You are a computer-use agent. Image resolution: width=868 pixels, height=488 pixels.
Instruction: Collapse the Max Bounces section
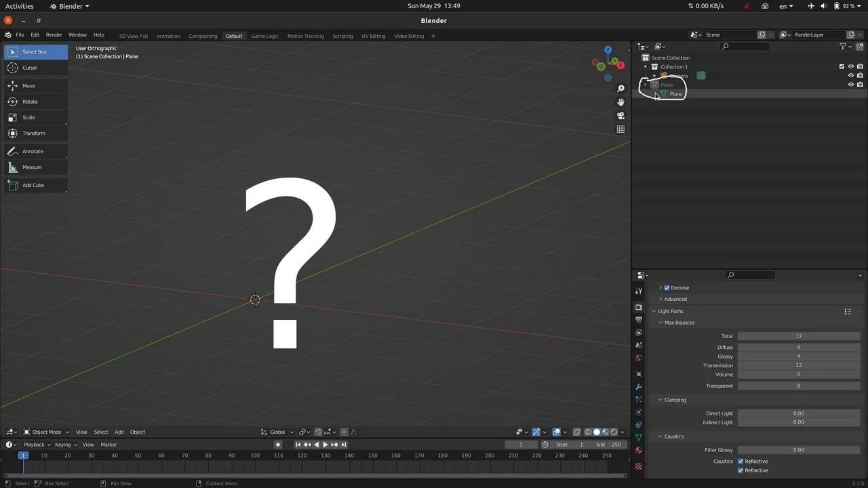(660, 322)
